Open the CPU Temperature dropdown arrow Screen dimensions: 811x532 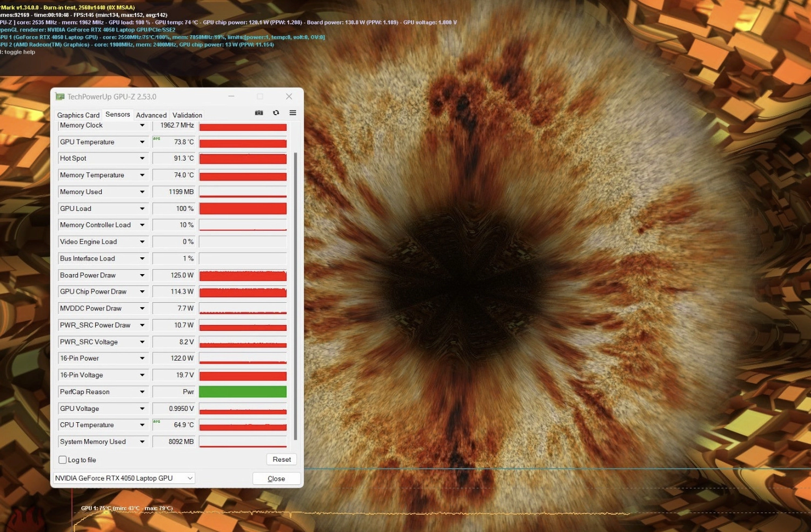[x=142, y=425]
